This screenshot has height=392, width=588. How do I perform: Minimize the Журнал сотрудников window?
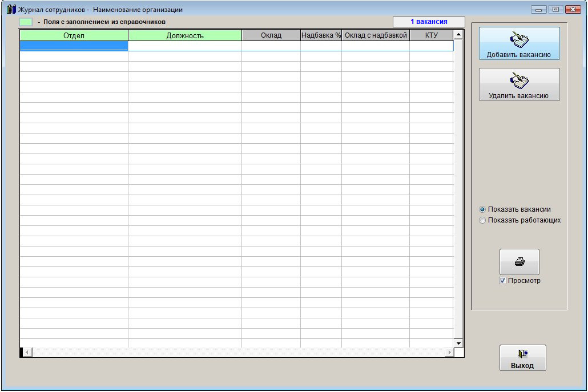538,9
